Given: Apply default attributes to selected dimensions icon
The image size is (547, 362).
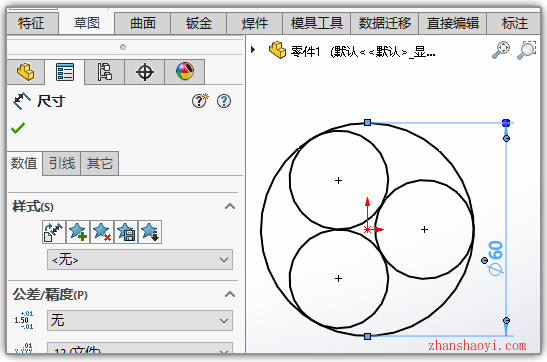Looking at the screenshot, I should [x=54, y=232].
